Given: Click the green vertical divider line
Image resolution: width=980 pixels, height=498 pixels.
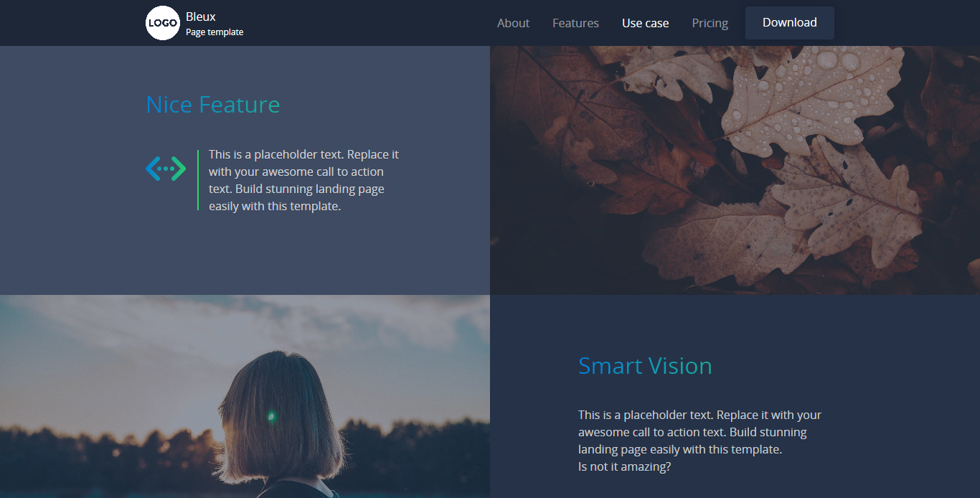Looking at the screenshot, I should (x=198, y=180).
